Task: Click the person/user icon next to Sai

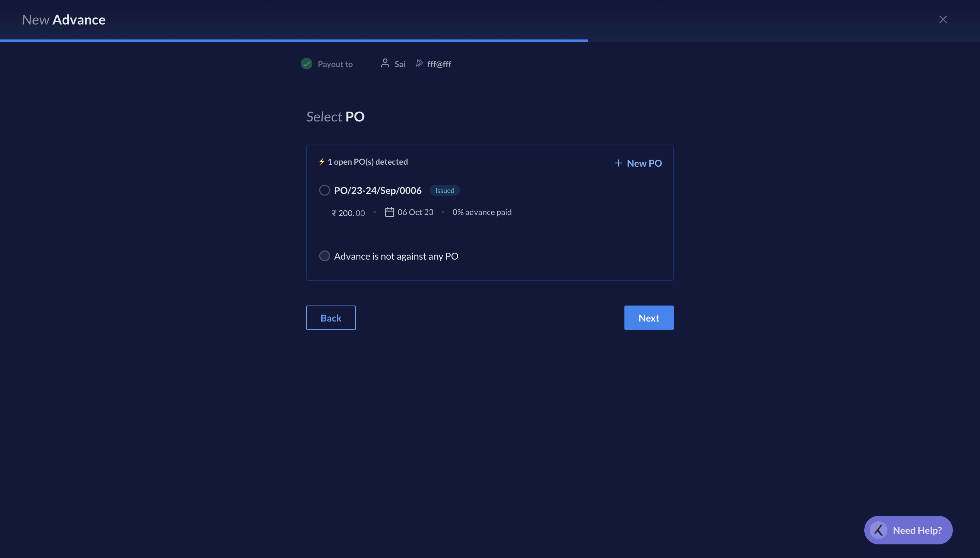Action: pos(385,63)
